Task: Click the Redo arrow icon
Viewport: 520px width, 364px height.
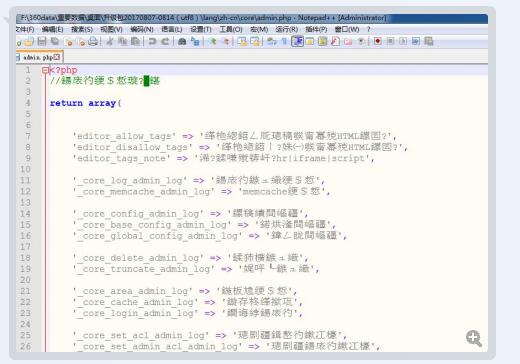Action: [x=165, y=41]
